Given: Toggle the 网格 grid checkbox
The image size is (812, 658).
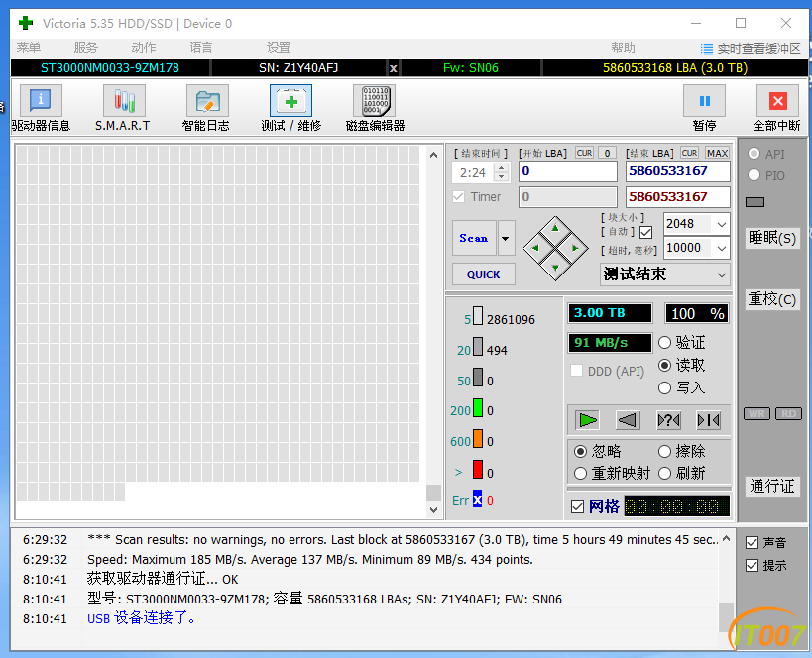Looking at the screenshot, I should tap(578, 507).
